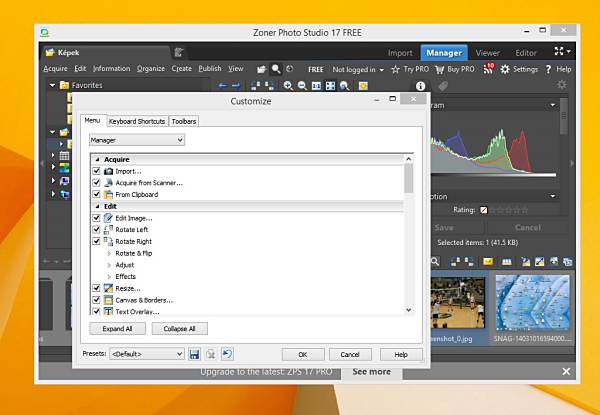This screenshot has width=600, height=415.
Task: Click the fullscreen toggle icon at top right
Action: tap(559, 51)
